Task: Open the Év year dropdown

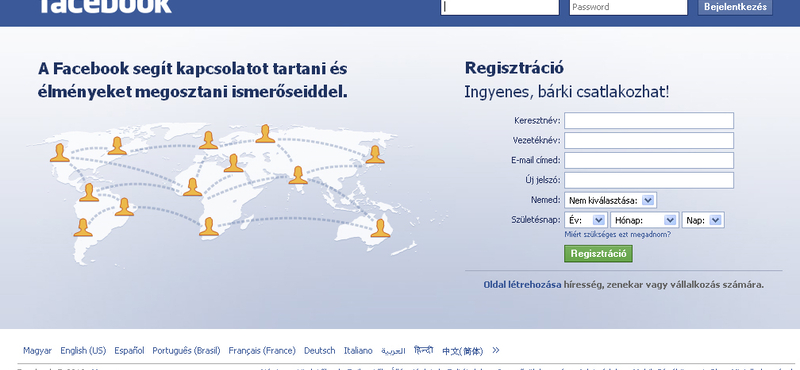Action: coord(586,220)
